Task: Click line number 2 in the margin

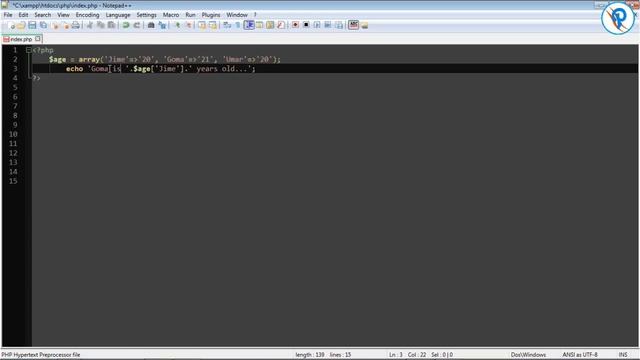Action: (15, 60)
